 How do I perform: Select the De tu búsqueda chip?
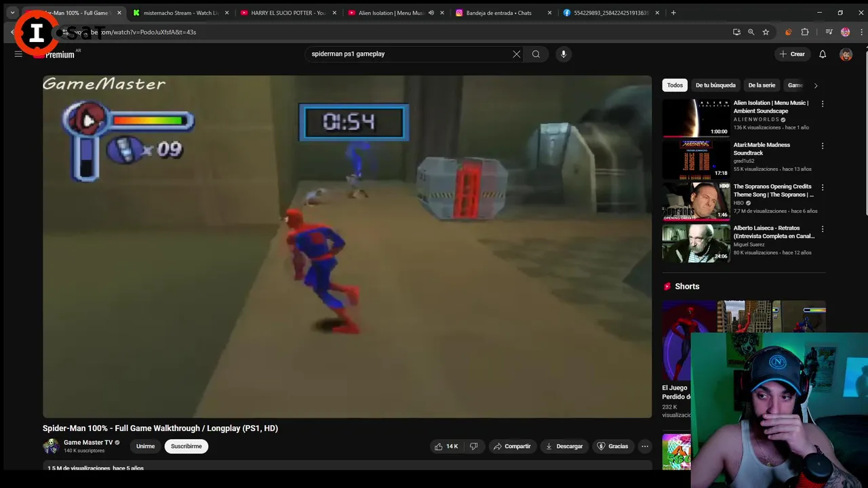tap(715, 85)
